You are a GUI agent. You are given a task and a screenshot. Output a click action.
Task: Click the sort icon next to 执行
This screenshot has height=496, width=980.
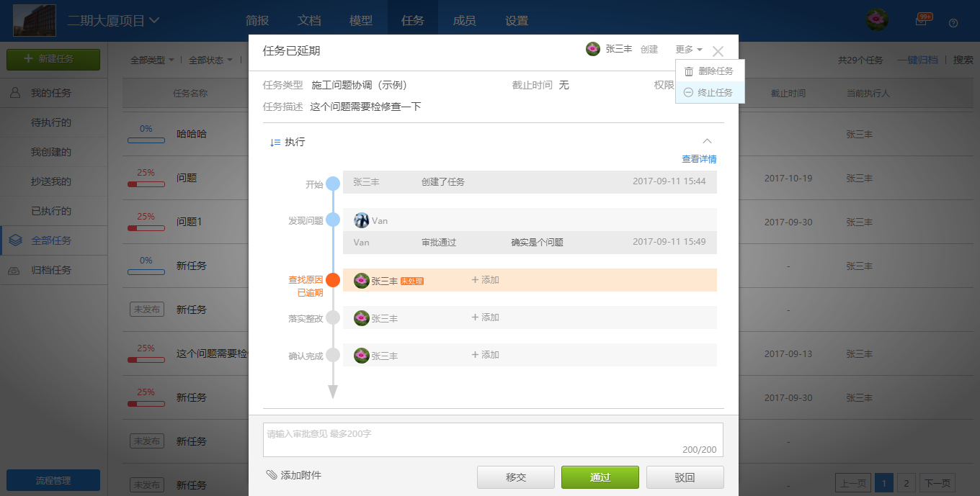(x=275, y=141)
